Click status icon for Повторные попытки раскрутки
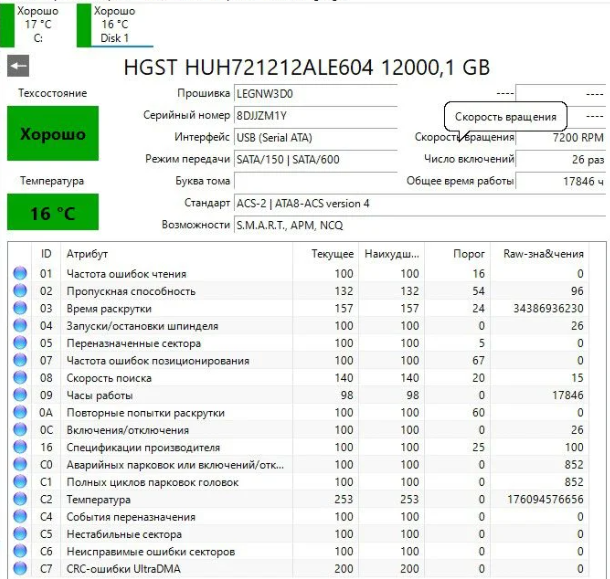 [20, 412]
